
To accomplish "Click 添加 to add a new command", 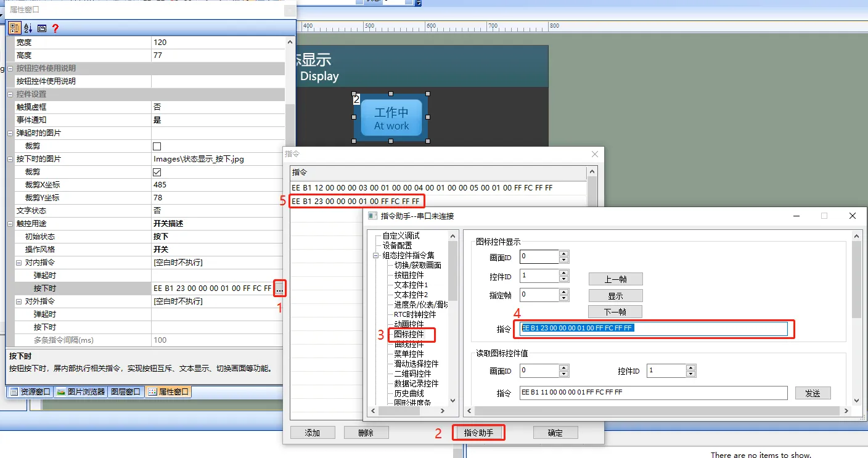I will pyautogui.click(x=313, y=432).
